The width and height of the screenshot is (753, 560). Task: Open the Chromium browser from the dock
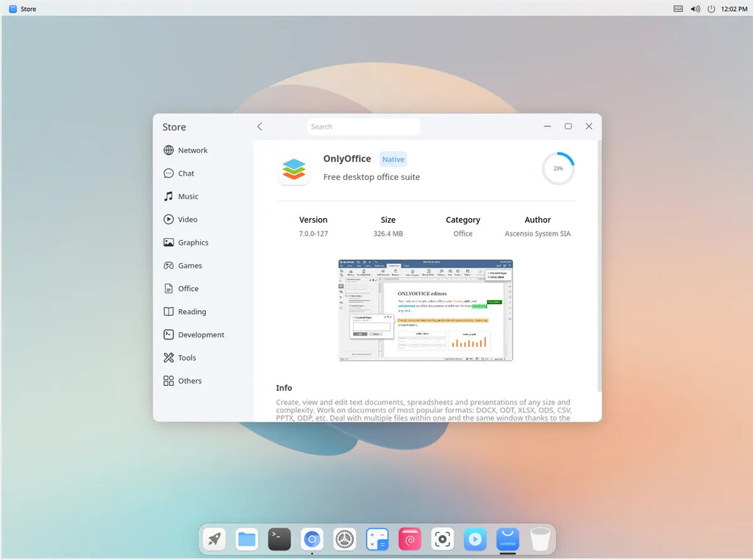coord(312,539)
